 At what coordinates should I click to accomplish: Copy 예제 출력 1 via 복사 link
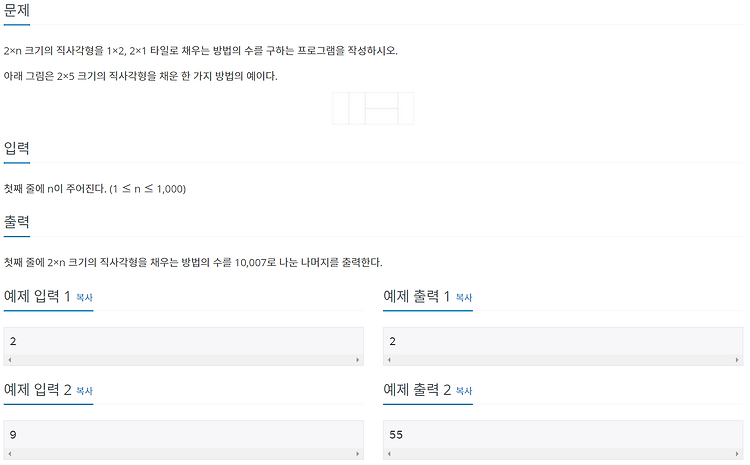(463, 298)
